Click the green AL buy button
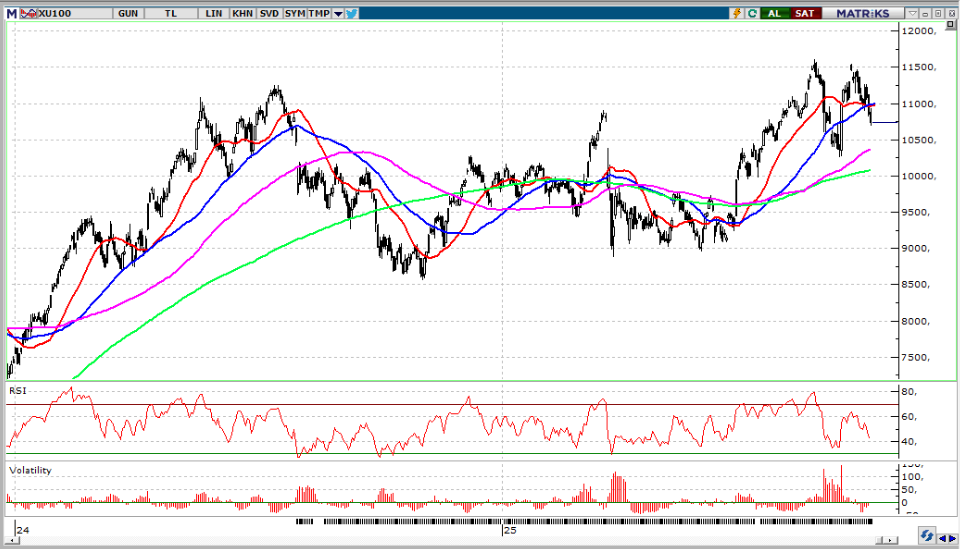The height and width of the screenshot is (549, 960). (x=775, y=13)
